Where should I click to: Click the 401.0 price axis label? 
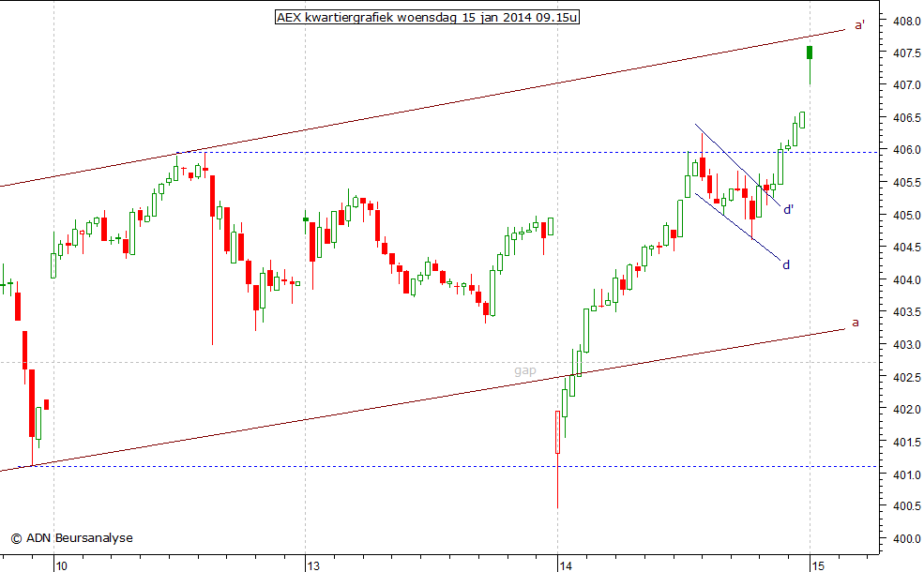[x=906, y=474]
